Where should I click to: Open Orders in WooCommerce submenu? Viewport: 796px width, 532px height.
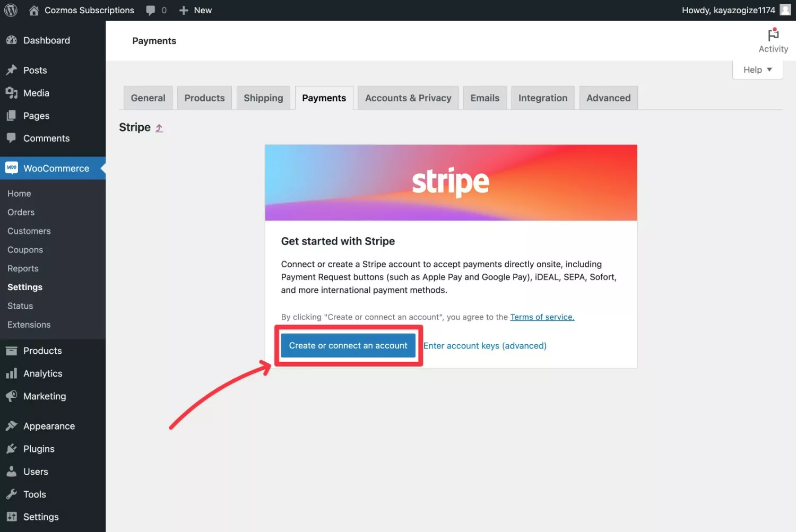click(21, 212)
